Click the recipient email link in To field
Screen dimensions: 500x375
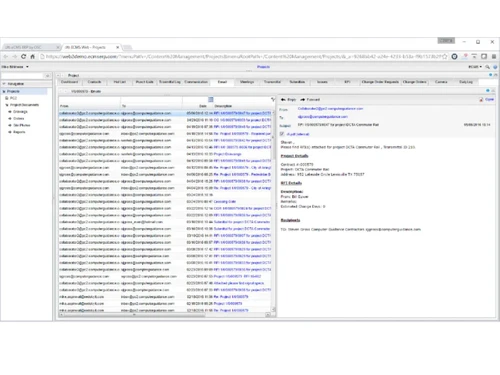323,117
